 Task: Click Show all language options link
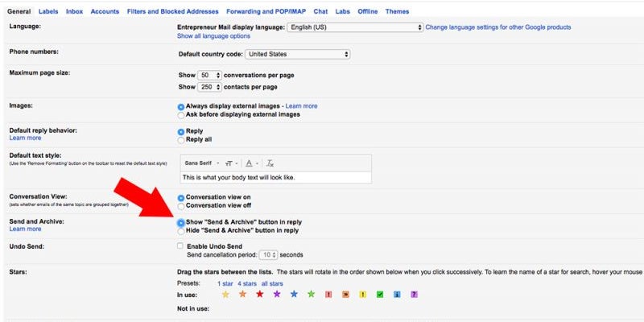[x=213, y=36]
